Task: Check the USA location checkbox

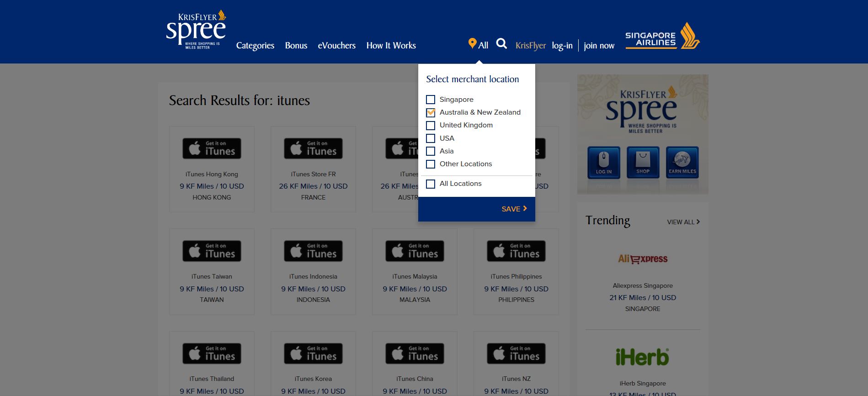Action: coord(431,138)
